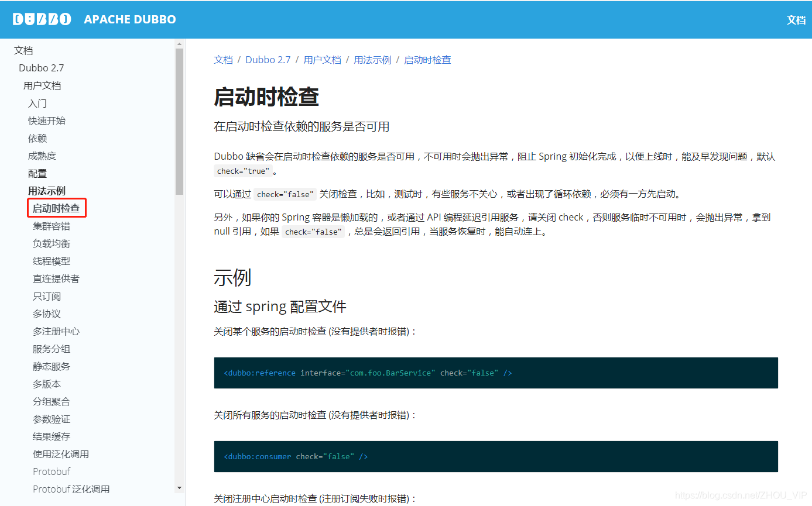The image size is (812, 506).
Task: Open 静态服务 sidebar page
Action: coord(52,366)
